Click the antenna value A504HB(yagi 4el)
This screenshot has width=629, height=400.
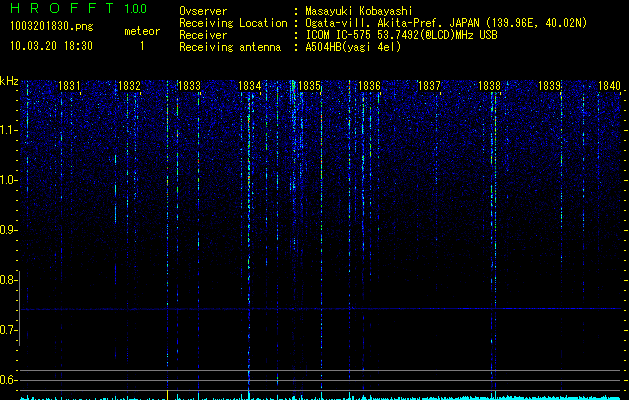353,47
